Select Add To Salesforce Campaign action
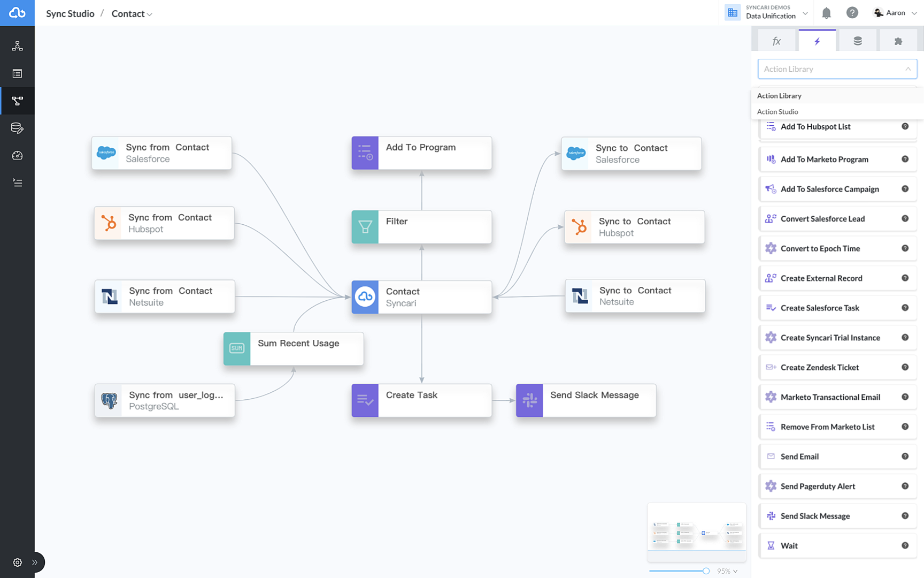The height and width of the screenshot is (578, 924). tap(837, 189)
